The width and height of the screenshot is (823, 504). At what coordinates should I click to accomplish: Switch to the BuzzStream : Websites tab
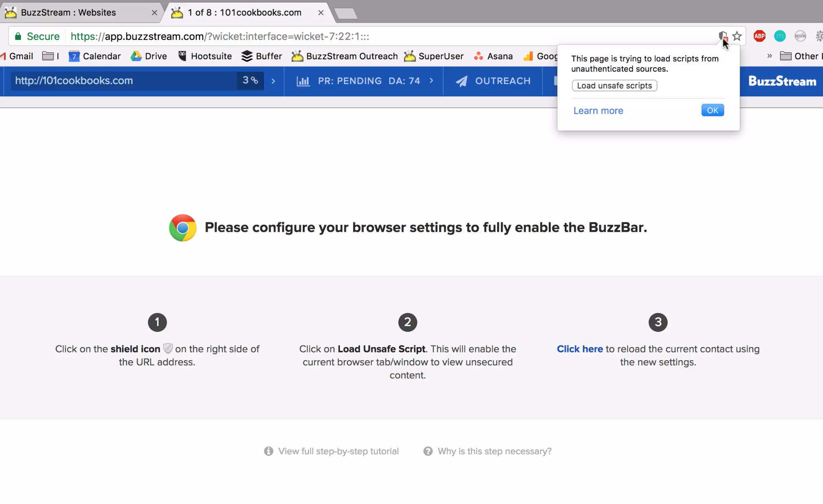[81, 12]
